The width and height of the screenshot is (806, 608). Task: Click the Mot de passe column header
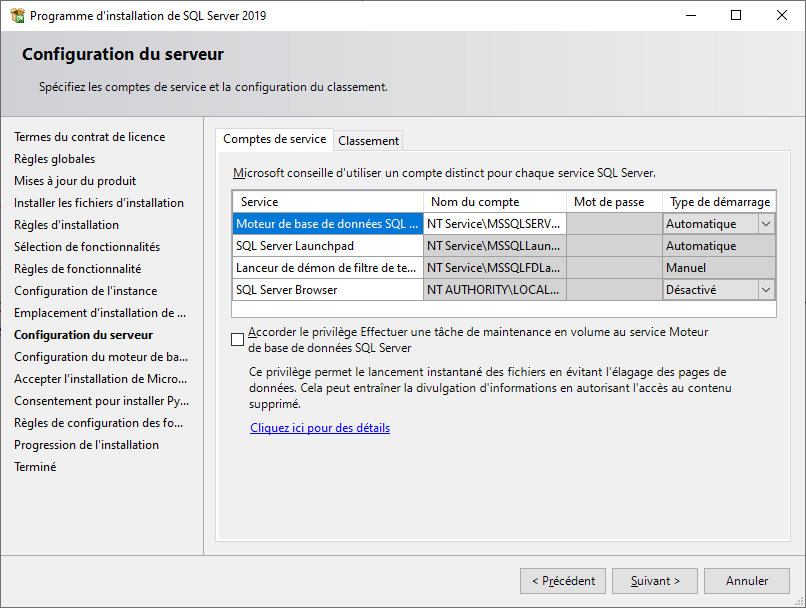point(614,202)
